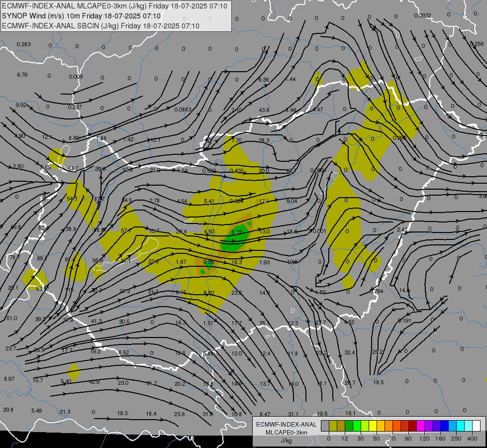Click the map value '0.191'
The width and height of the screenshot is (487, 448).
click(404, 321)
